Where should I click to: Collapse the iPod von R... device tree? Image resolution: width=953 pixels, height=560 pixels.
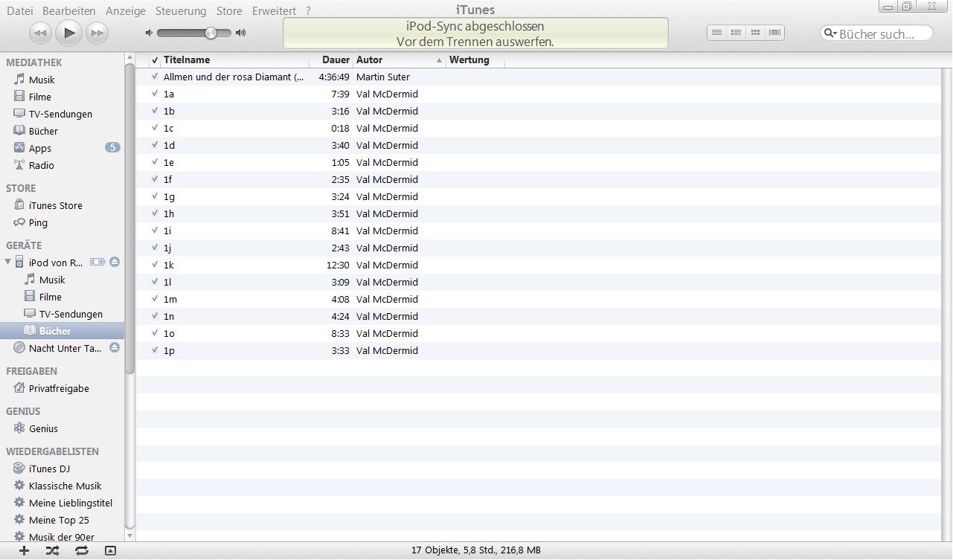tap(8, 262)
